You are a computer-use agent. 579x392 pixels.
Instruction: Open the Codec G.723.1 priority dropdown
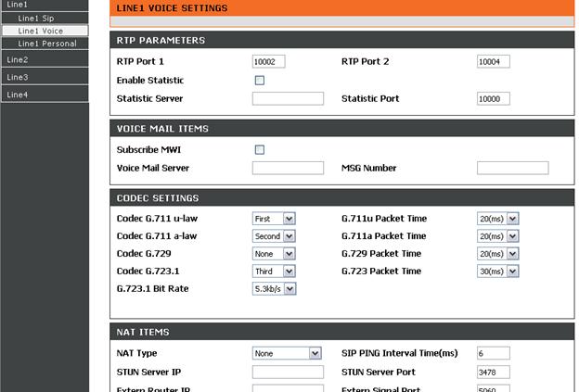click(274, 271)
